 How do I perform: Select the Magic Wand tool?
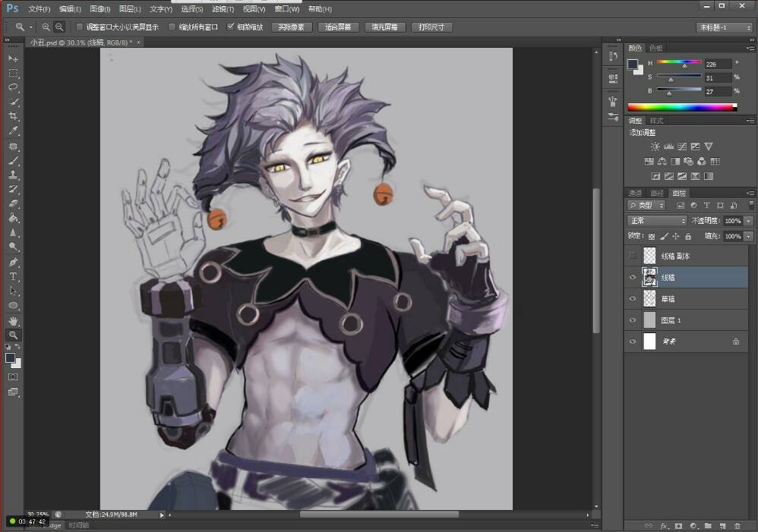tap(13, 102)
